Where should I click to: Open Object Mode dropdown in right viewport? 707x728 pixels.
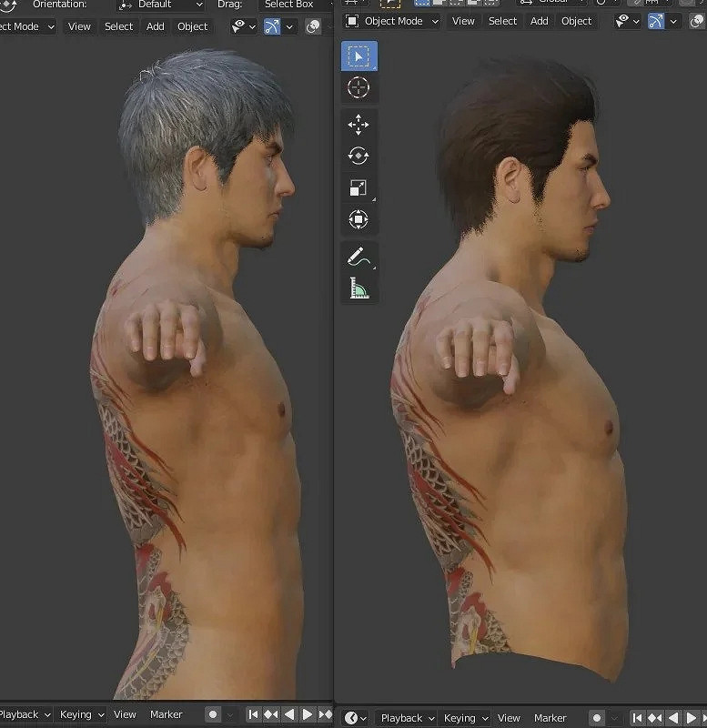click(x=392, y=21)
